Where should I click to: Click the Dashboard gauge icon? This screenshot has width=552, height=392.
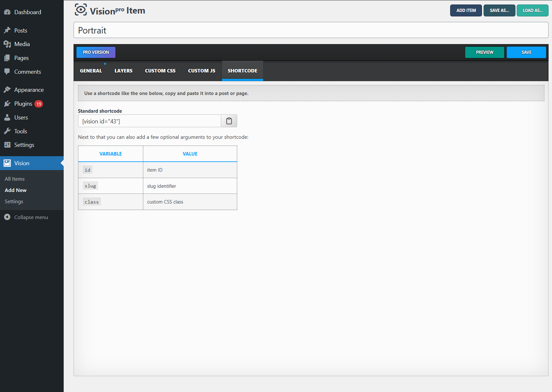click(x=7, y=12)
